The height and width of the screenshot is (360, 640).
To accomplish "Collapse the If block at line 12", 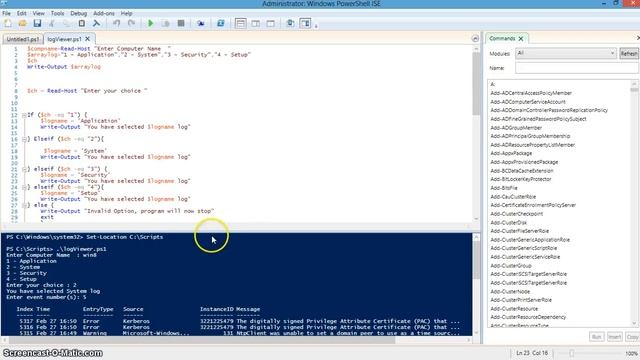I will coord(24,115).
